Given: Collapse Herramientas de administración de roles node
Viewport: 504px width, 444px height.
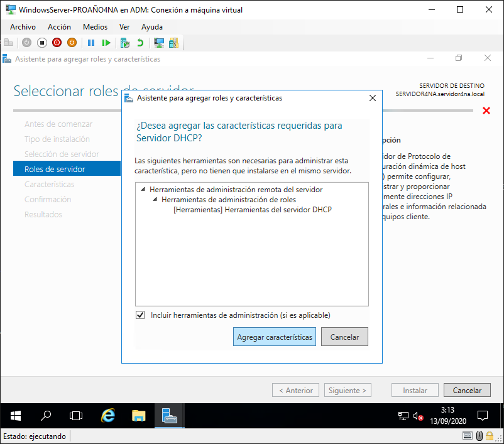Looking at the screenshot, I should 155,199.
